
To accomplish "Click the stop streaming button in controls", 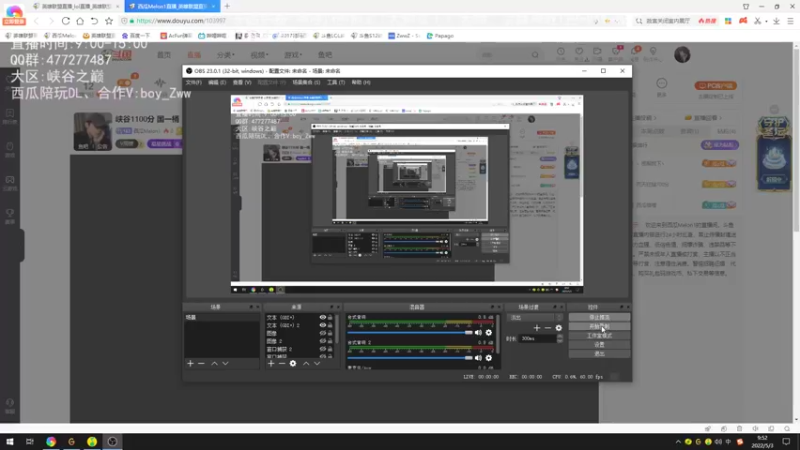I will (599, 317).
